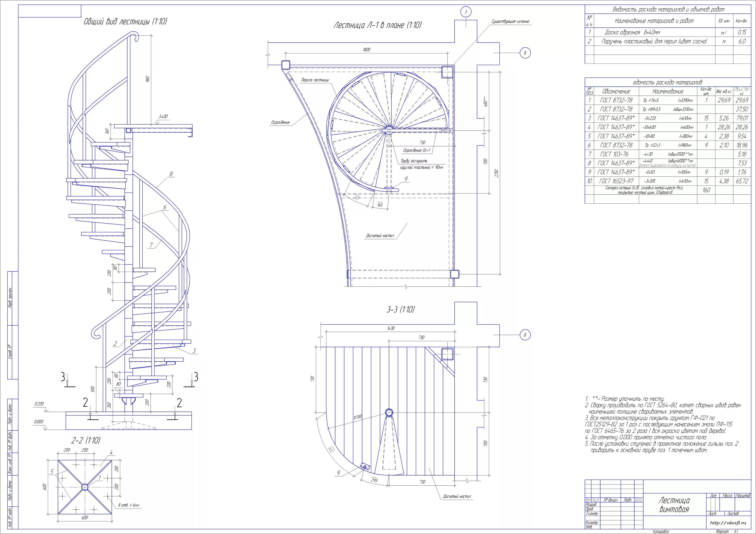The width and height of the screenshot is (756, 534).
Task: Click the central post circle in section 2-2
Action: coord(85,487)
